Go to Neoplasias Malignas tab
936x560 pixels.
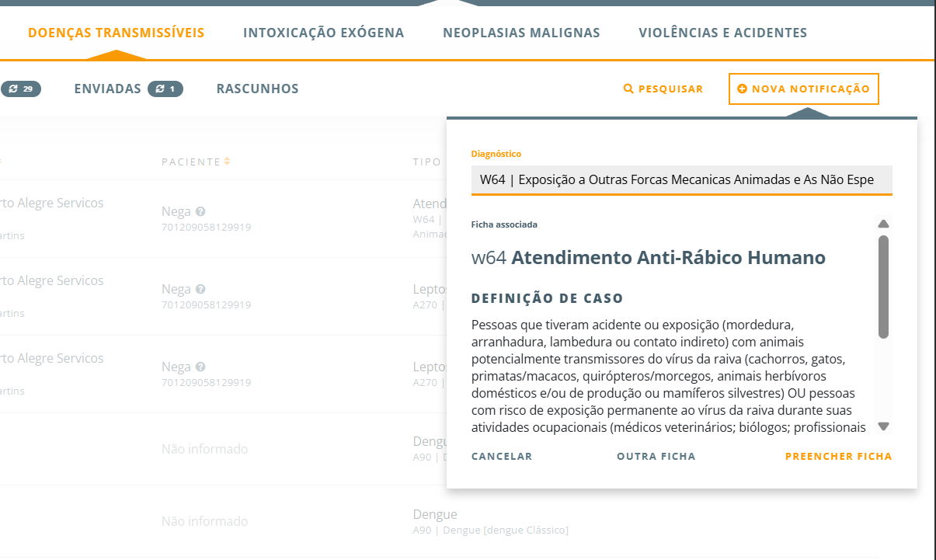coord(521,33)
